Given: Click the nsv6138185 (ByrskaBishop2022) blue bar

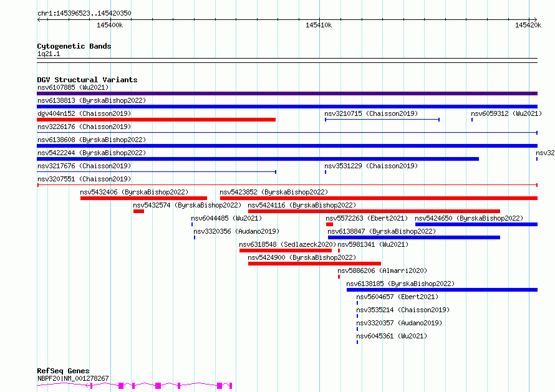Looking at the screenshot, I should tap(442, 290).
